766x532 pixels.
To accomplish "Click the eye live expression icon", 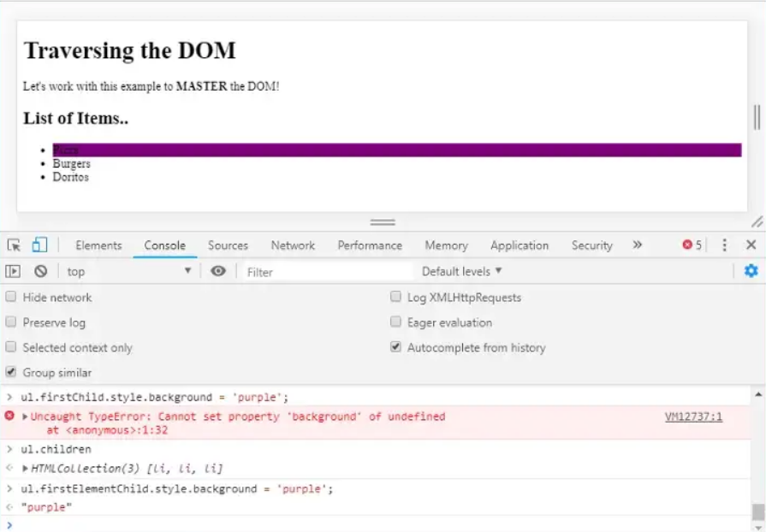I will point(218,271).
